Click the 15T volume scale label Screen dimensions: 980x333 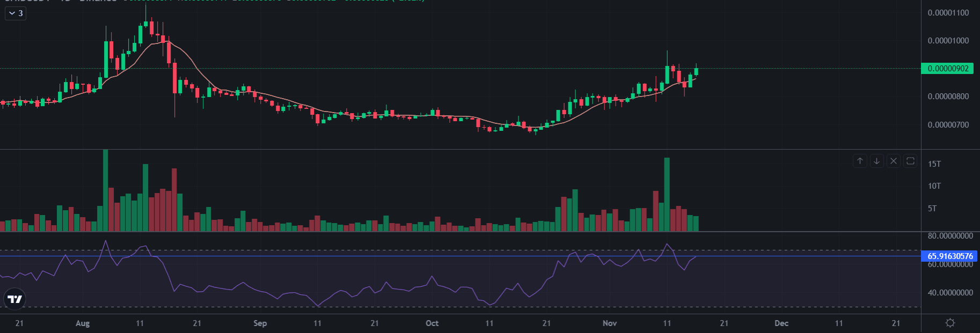934,164
